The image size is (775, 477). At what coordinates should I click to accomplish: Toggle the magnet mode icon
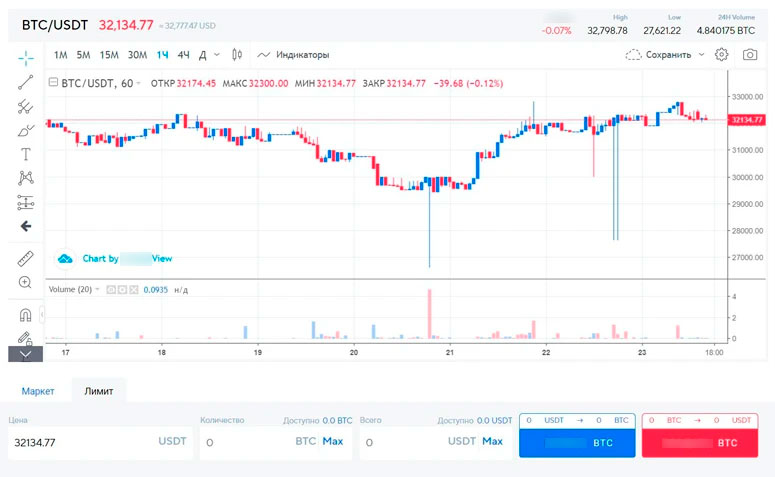(25, 314)
